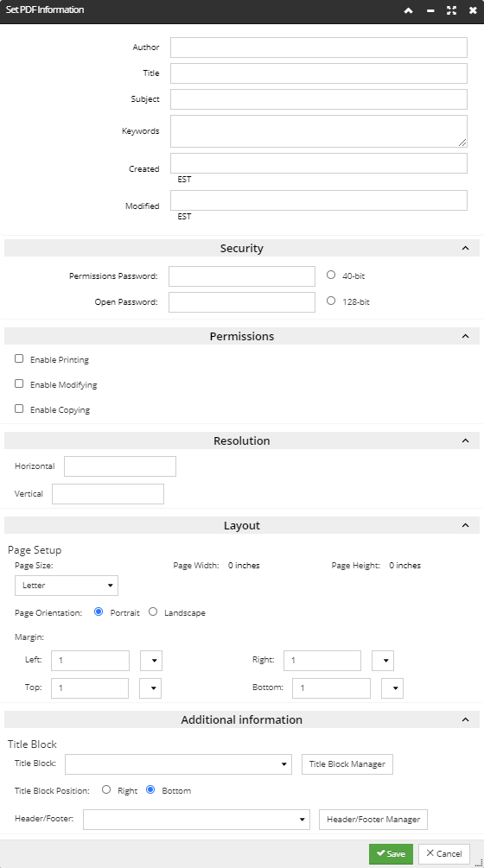484x868 pixels.
Task: Open the Title Block dropdown
Action: (x=178, y=764)
